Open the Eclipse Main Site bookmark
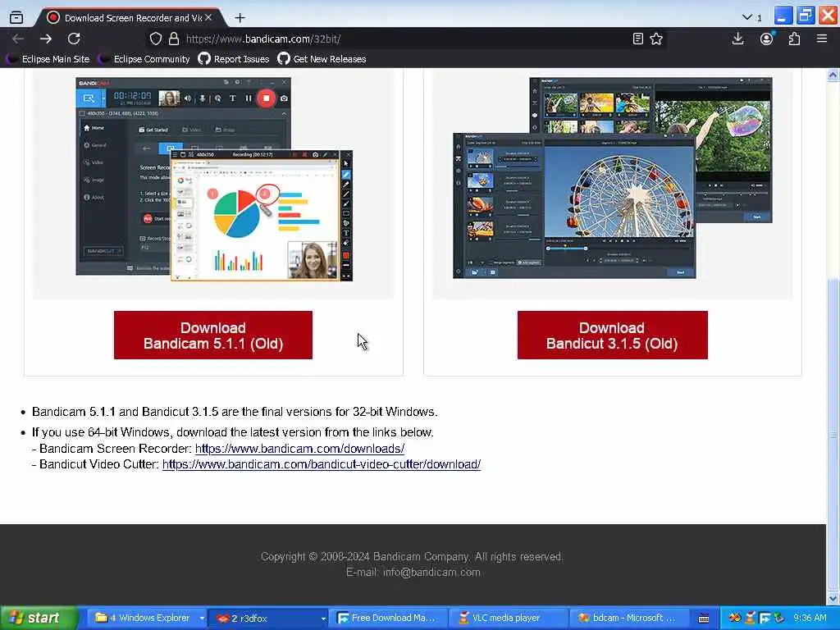The width and height of the screenshot is (840, 630). pyautogui.click(x=48, y=59)
